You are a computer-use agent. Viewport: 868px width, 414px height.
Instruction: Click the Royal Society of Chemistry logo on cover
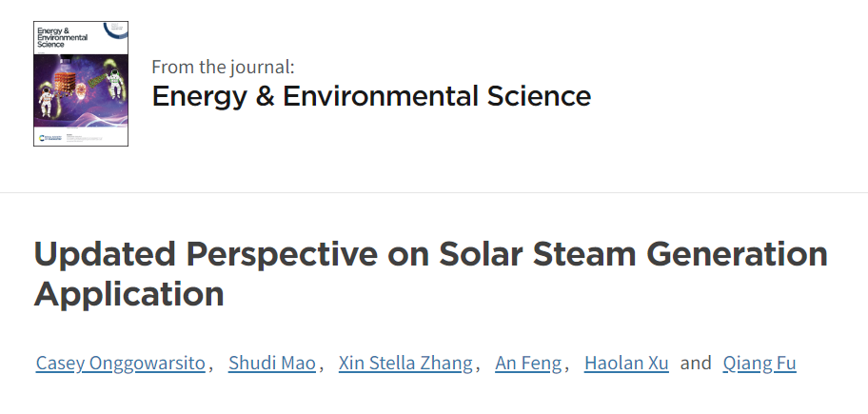(x=50, y=138)
